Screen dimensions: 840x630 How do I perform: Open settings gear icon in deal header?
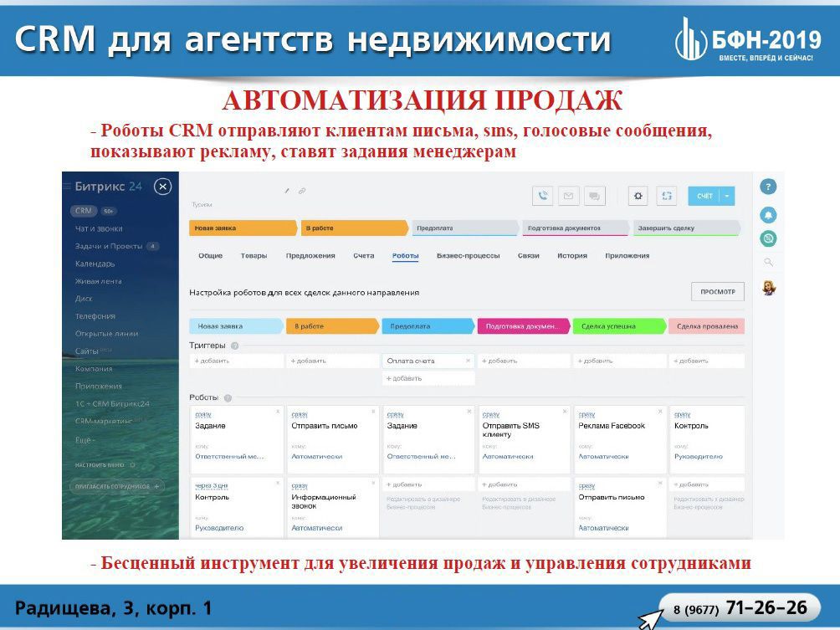[x=638, y=196]
